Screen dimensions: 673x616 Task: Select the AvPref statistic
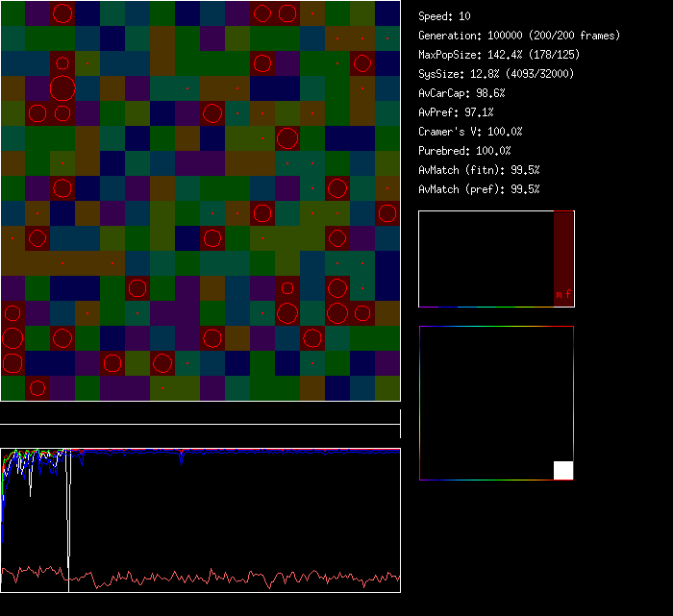point(456,112)
